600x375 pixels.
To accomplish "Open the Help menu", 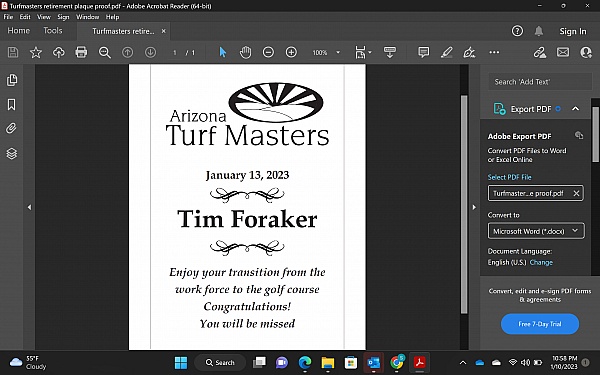I will point(112,17).
